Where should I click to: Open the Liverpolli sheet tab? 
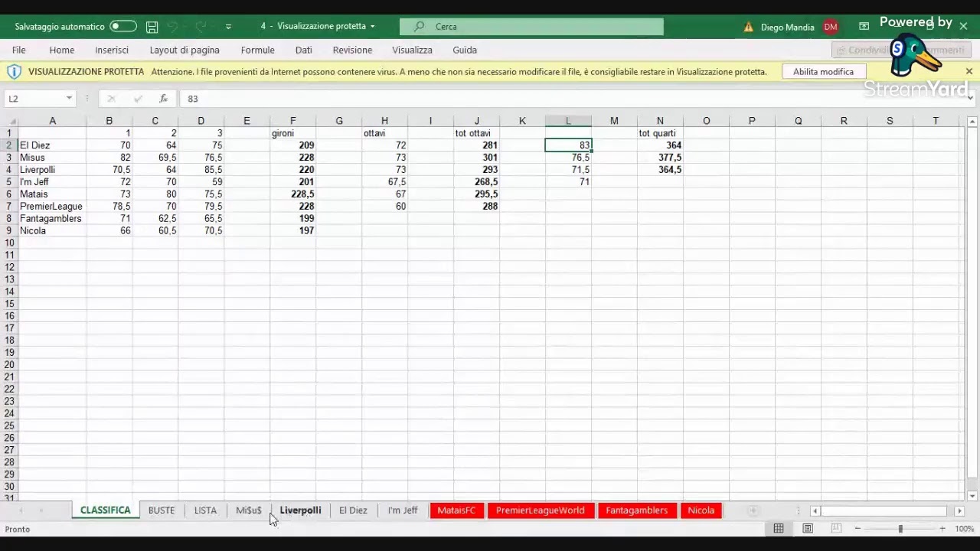(x=300, y=510)
